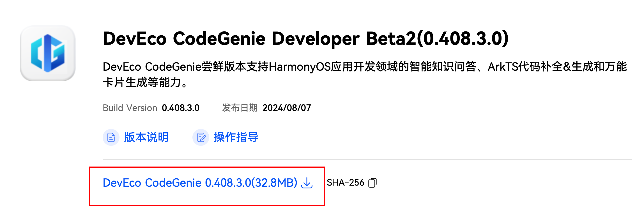
Task: Click the word HarmonyOS in the description
Action: pyautogui.click(x=300, y=67)
